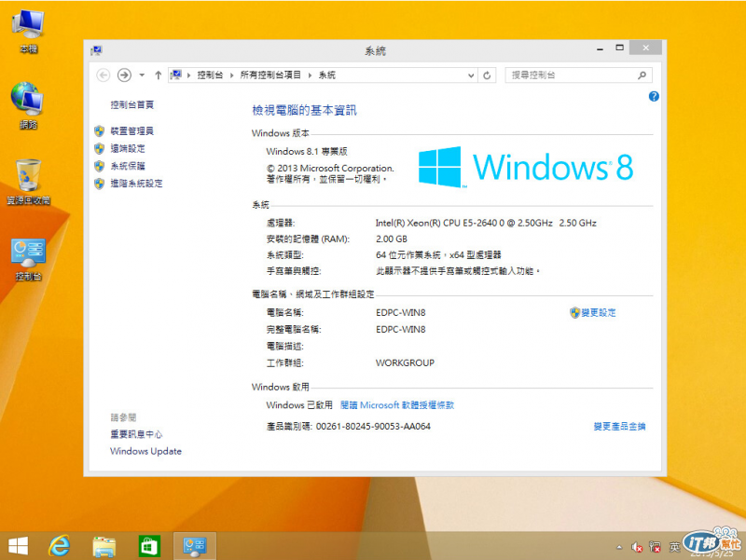Image resolution: width=746 pixels, height=560 pixels.
Task: Open the 網路 (Network) desktop icon
Action: point(28,105)
